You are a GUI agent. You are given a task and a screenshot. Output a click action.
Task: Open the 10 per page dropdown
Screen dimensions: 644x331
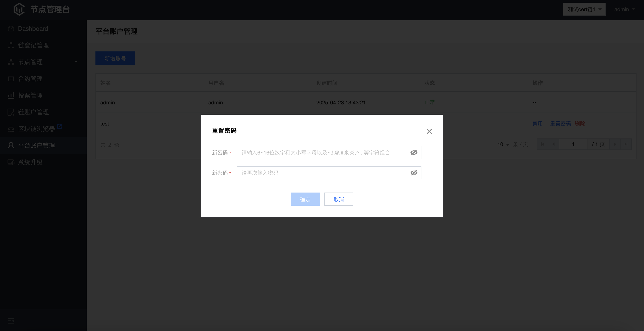click(503, 144)
